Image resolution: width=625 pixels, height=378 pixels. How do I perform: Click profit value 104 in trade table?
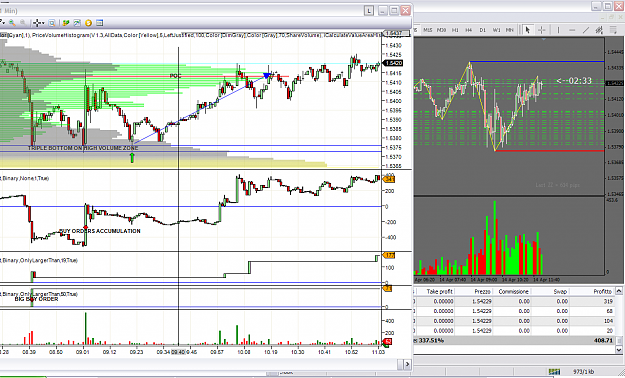click(x=608, y=321)
